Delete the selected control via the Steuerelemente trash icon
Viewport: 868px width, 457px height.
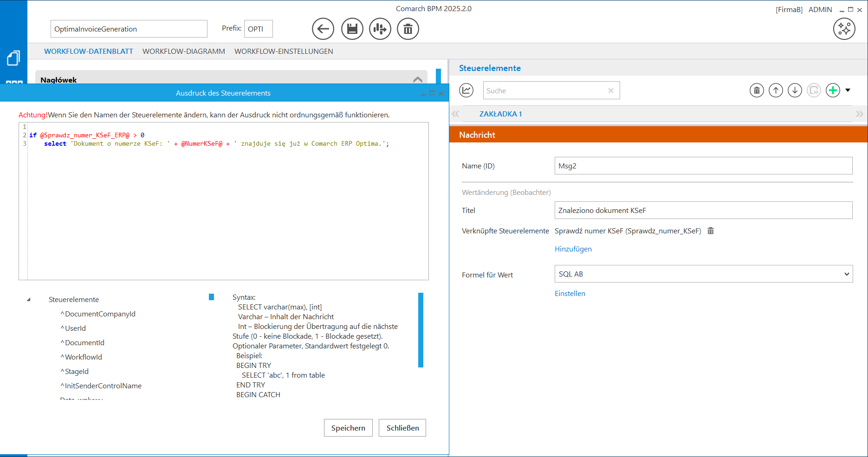(757, 90)
